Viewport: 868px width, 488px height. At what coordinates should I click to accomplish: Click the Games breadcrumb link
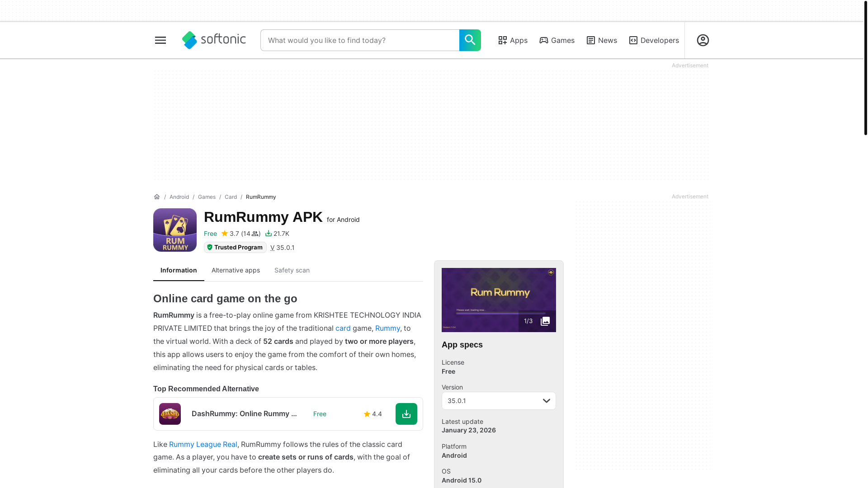(x=207, y=197)
